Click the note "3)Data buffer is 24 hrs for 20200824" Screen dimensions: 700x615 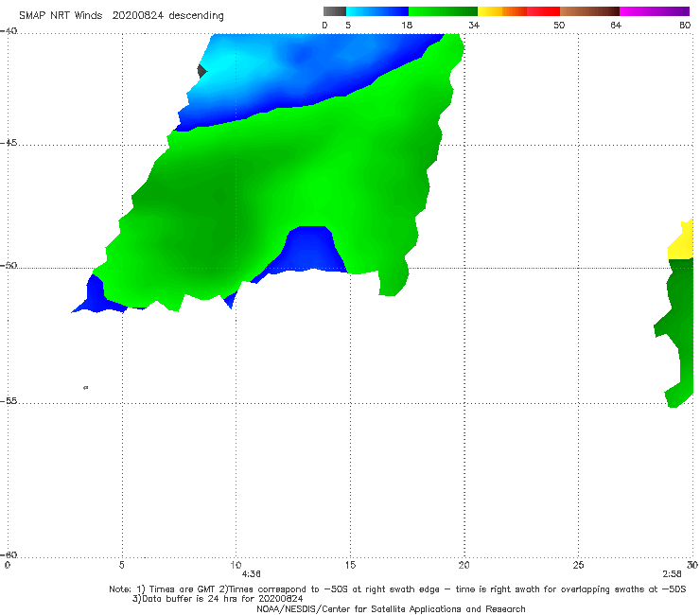click(x=218, y=599)
